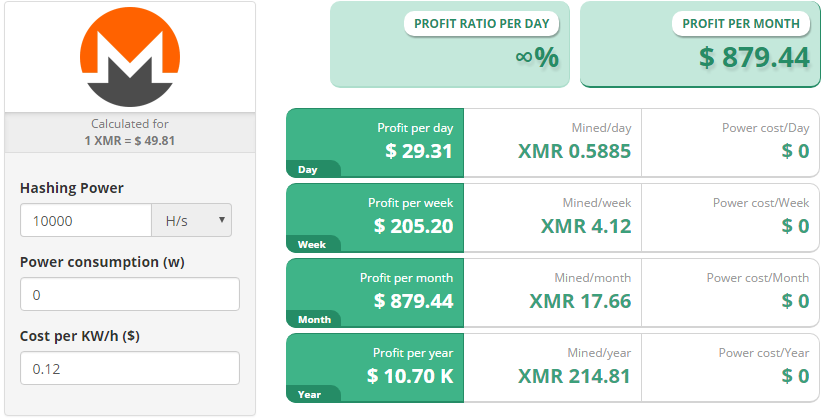Click the $ 29.31 profit per day value
Viewport: 827px width, 419px height.
[x=419, y=152]
